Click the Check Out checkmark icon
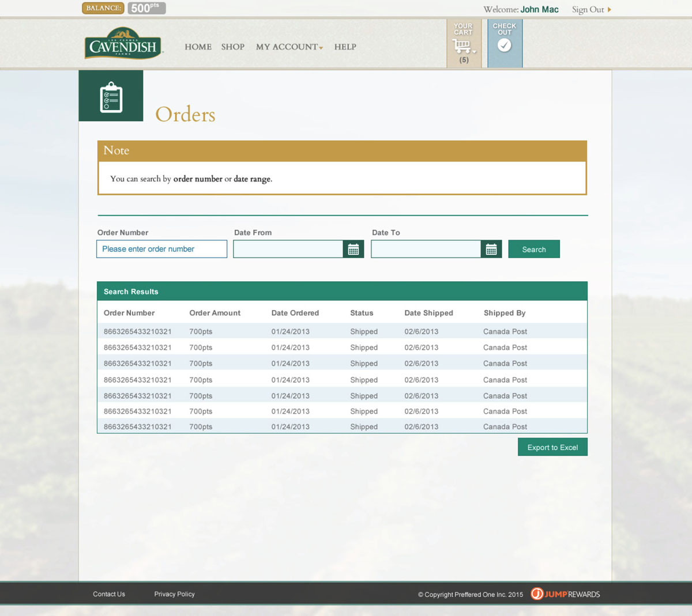This screenshot has width=692, height=616. 505,46
